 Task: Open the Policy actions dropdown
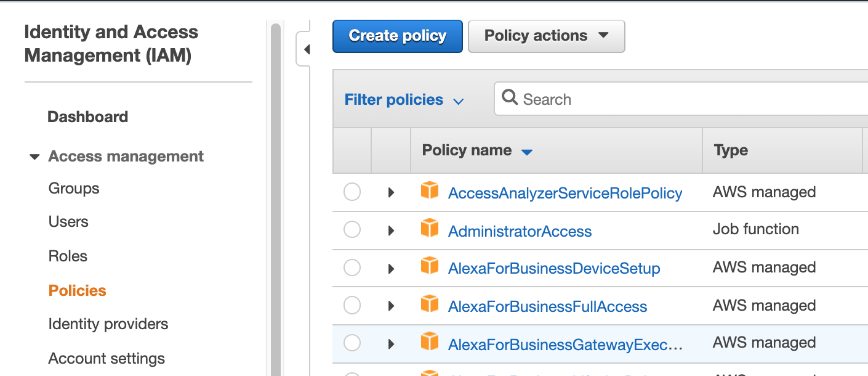[546, 36]
